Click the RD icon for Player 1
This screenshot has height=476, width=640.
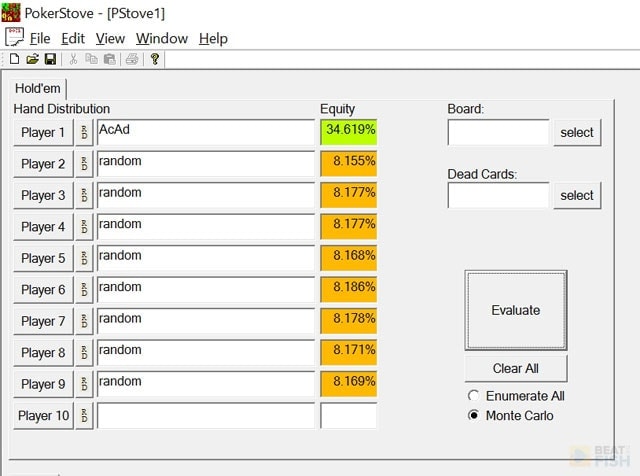84,132
